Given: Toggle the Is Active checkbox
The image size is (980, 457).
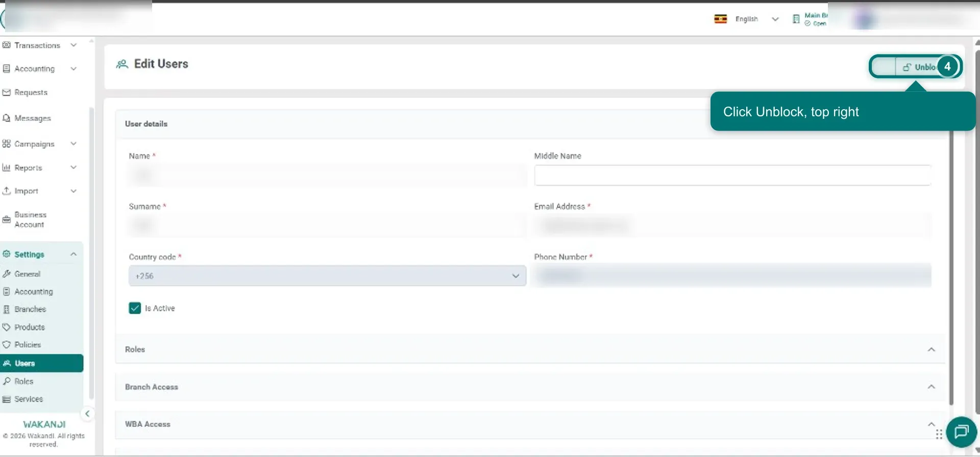Looking at the screenshot, I should click(x=135, y=308).
